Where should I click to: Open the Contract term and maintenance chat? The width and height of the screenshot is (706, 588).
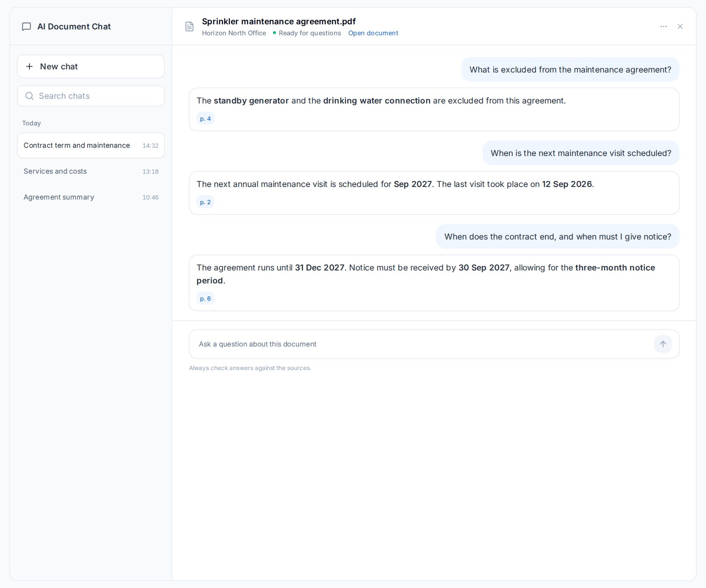click(x=91, y=145)
